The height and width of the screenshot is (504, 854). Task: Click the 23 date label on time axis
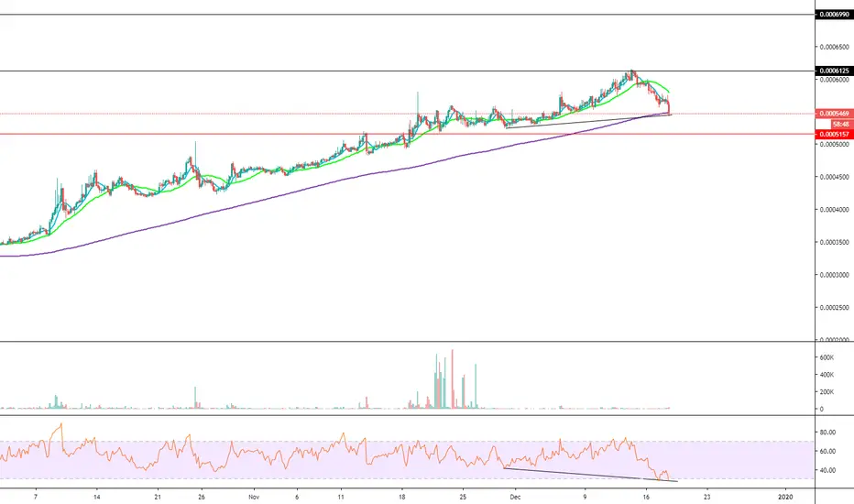[707, 497]
